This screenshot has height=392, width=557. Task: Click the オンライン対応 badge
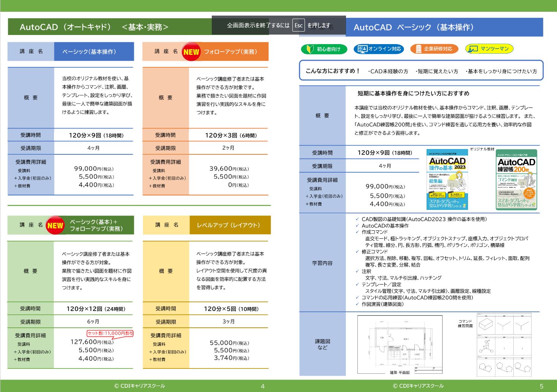(379, 49)
